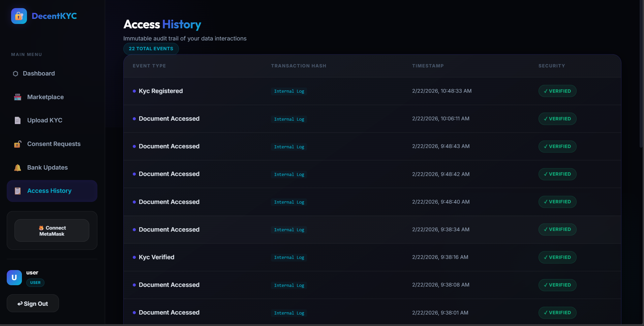This screenshot has width=644, height=326.
Task: Click the Upload KYC document icon
Action: click(18, 120)
